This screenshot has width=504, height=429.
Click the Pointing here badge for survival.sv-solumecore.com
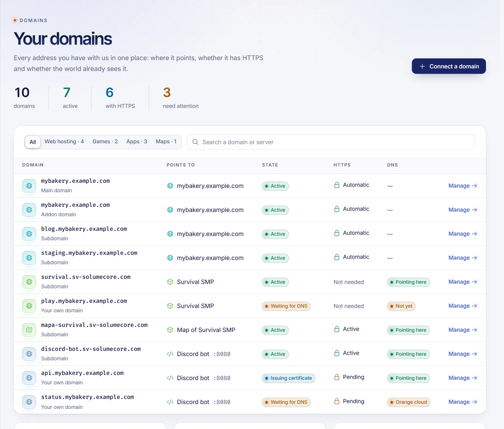point(408,282)
